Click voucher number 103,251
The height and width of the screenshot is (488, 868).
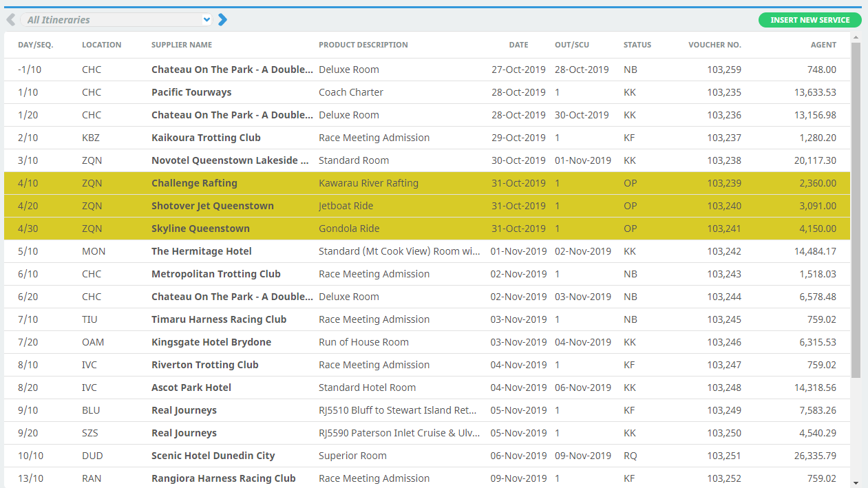click(724, 456)
